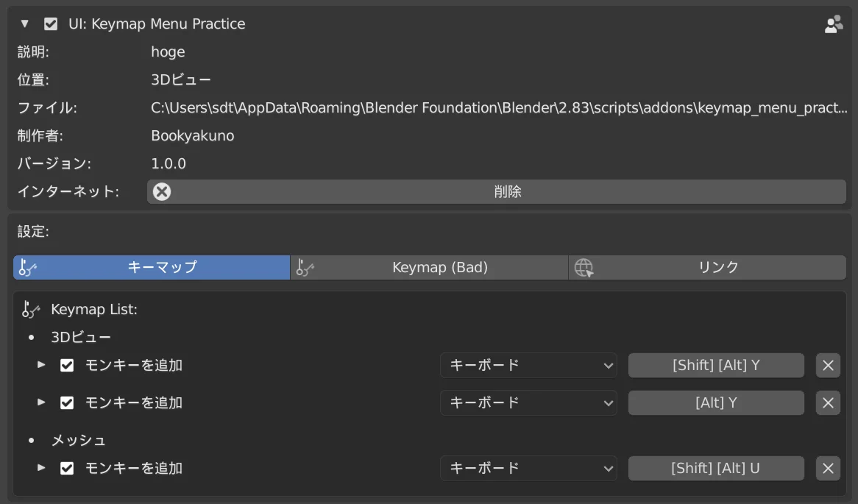Screen dimensions: 858x504
Task: Click the [Shift] [Alt] Y shortcut button
Action: (x=715, y=365)
